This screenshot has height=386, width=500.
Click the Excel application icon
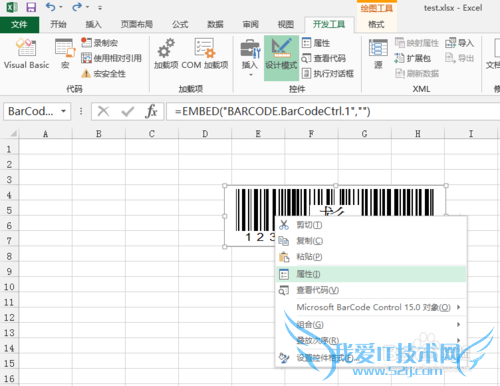point(12,7)
